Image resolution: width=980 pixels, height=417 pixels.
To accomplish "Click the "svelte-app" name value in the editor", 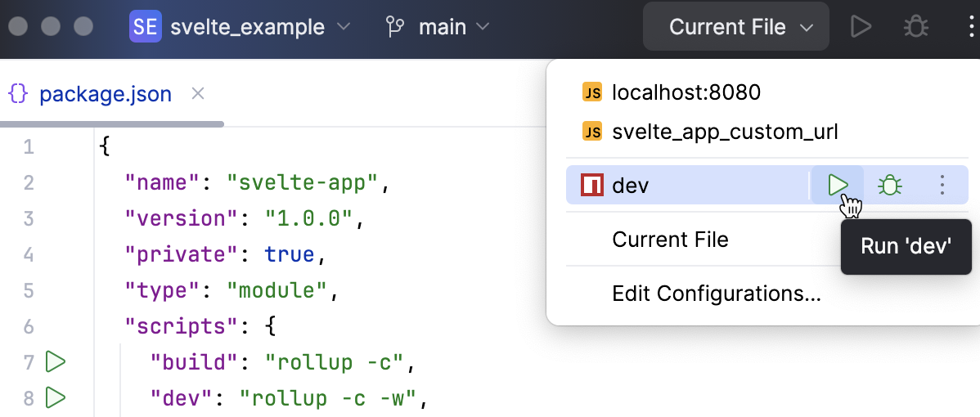I will tap(303, 182).
